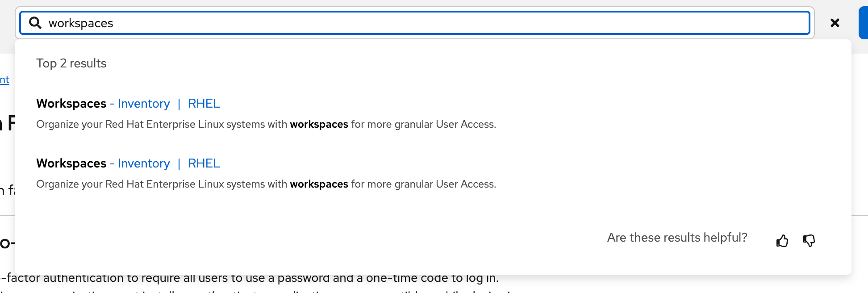Viewport: 868px width, 293px height.
Task: Click the "Top 2 results" heading
Action: (x=71, y=63)
